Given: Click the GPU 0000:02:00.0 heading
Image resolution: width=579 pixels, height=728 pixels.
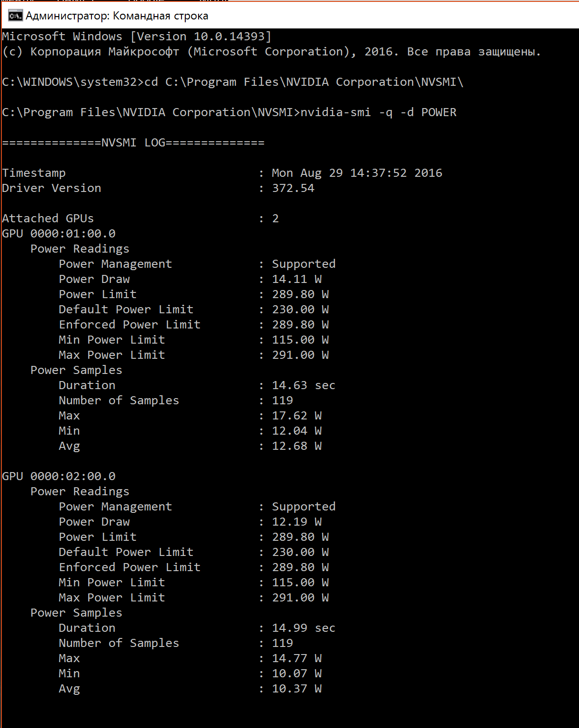Looking at the screenshot, I should [x=59, y=476].
